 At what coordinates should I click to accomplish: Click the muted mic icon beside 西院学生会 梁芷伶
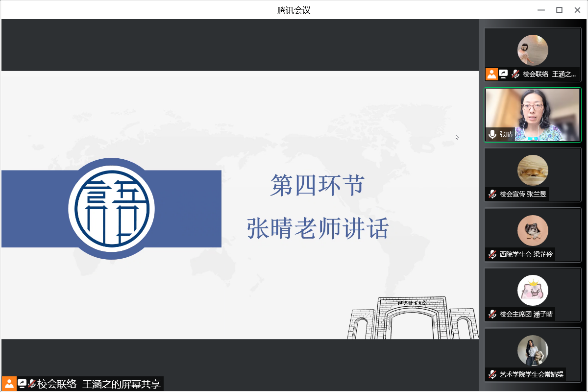(x=492, y=254)
